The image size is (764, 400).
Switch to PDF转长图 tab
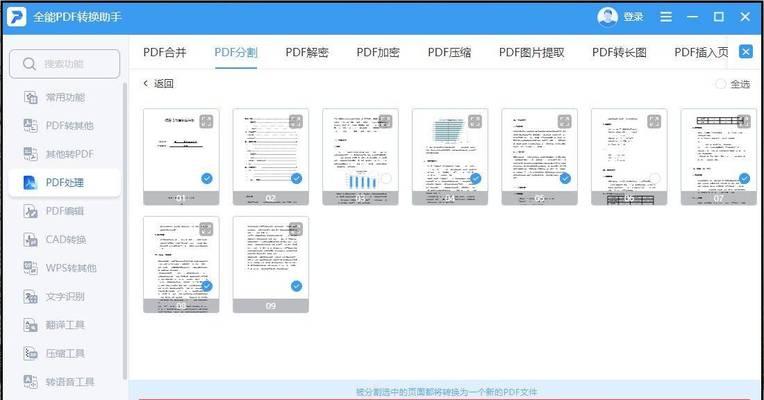pyautogui.click(x=619, y=53)
